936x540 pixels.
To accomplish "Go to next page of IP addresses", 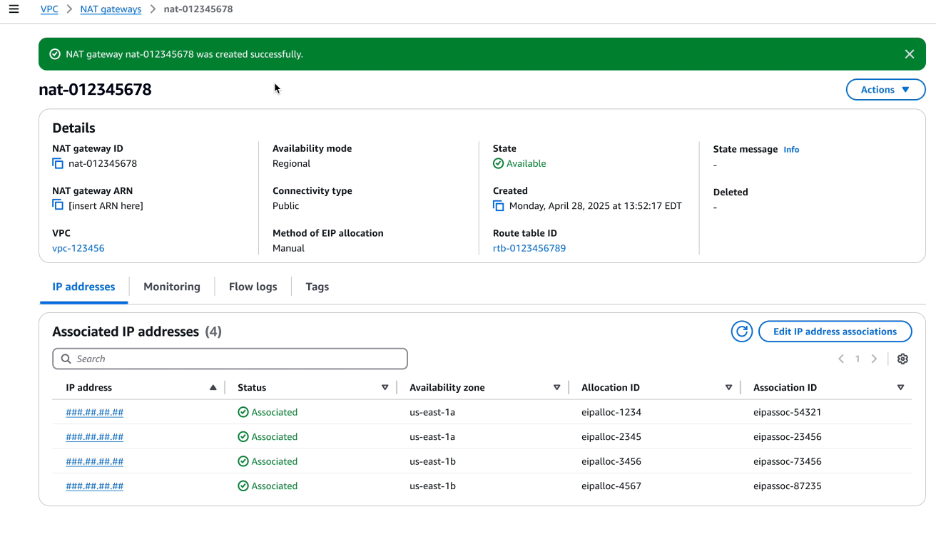I will tap(874, 359).
